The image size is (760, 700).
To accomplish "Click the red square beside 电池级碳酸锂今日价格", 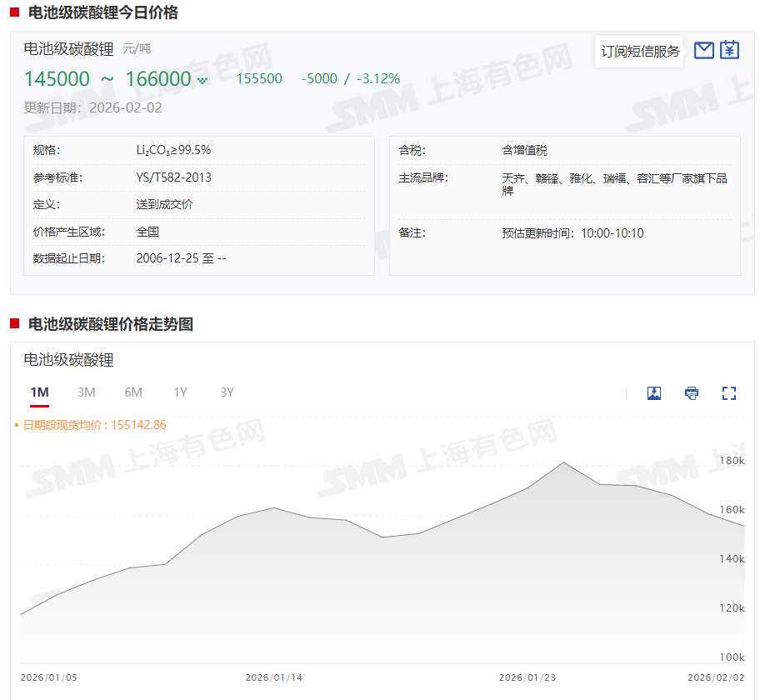I will (x=14, y=12).
